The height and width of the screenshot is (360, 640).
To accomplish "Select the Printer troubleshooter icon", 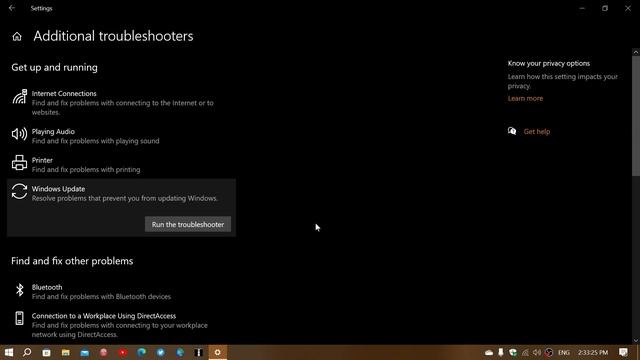I will [19, 163].
